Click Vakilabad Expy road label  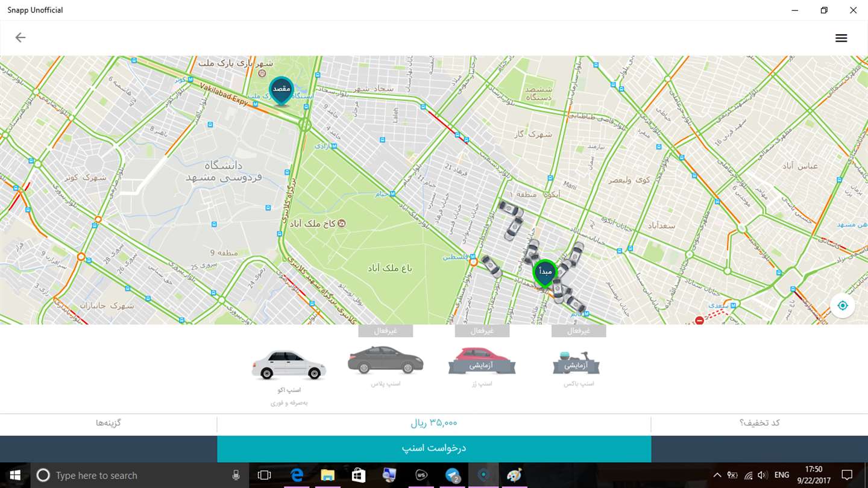pos(224,94)
